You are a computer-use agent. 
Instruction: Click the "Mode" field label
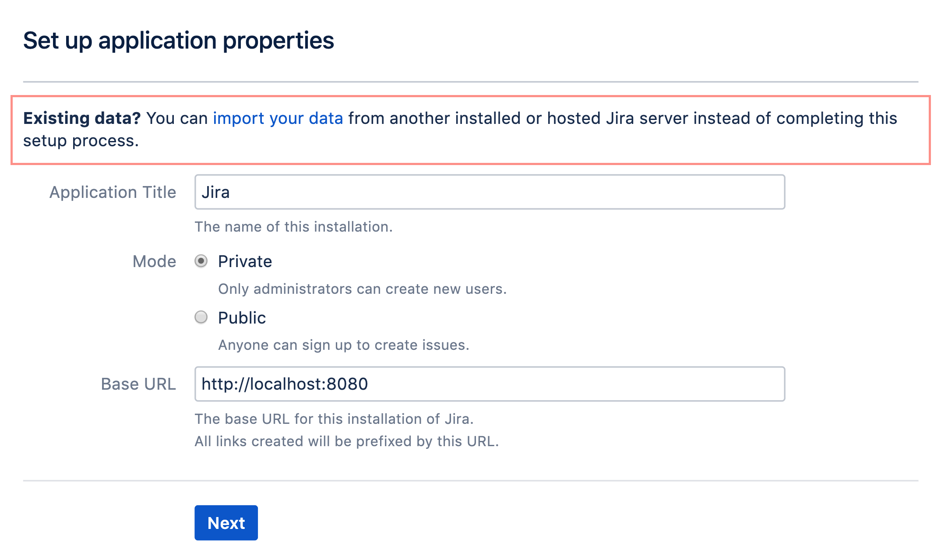(x=154, y=261)
